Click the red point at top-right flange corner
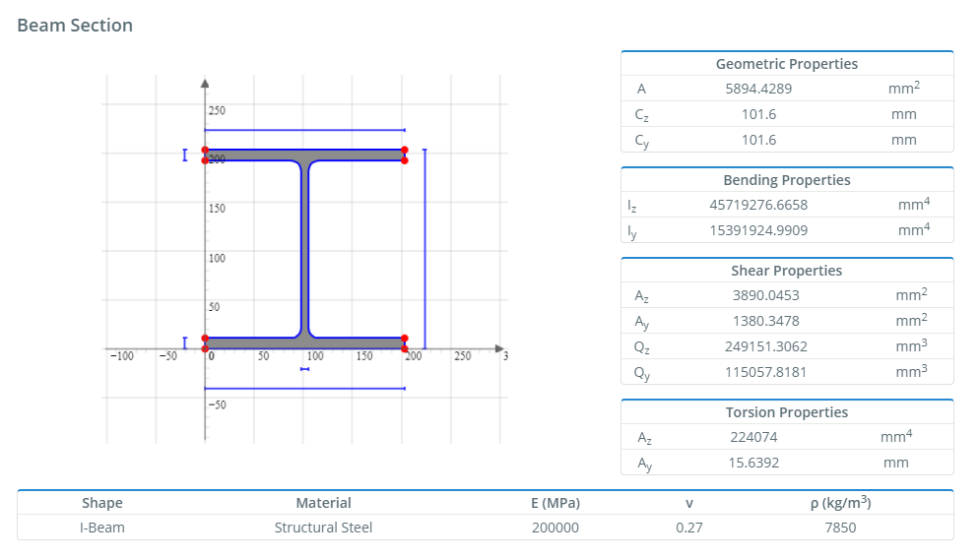Viewport: 980px width, 560px height. 405,150
